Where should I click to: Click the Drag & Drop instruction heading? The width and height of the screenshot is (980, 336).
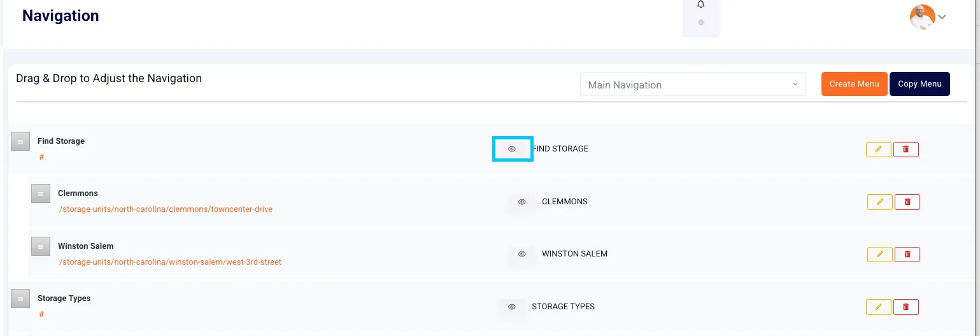(x=109, y=79)
